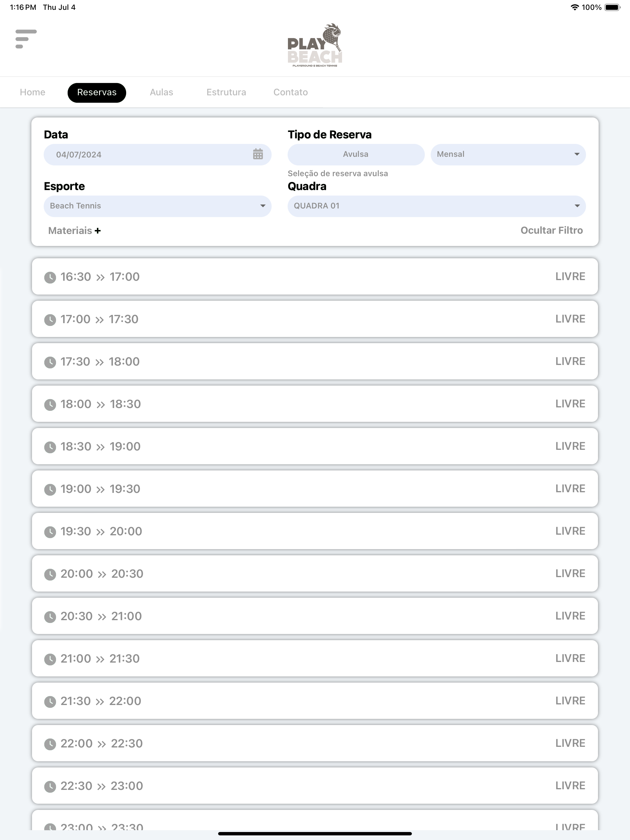Go to the Estrutura tab
The height and width of the screenshot is (840, 630).
click(226, 92)
